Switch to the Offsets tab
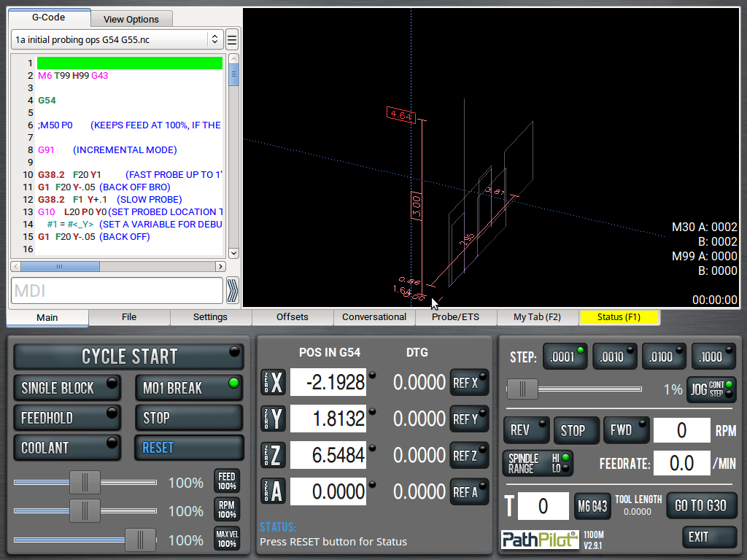 [292, 317]
